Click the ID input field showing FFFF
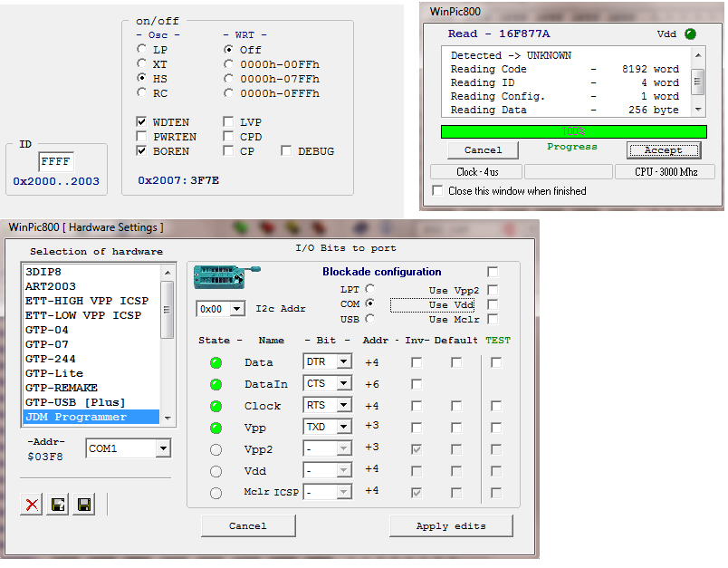 tap(56, 161)
